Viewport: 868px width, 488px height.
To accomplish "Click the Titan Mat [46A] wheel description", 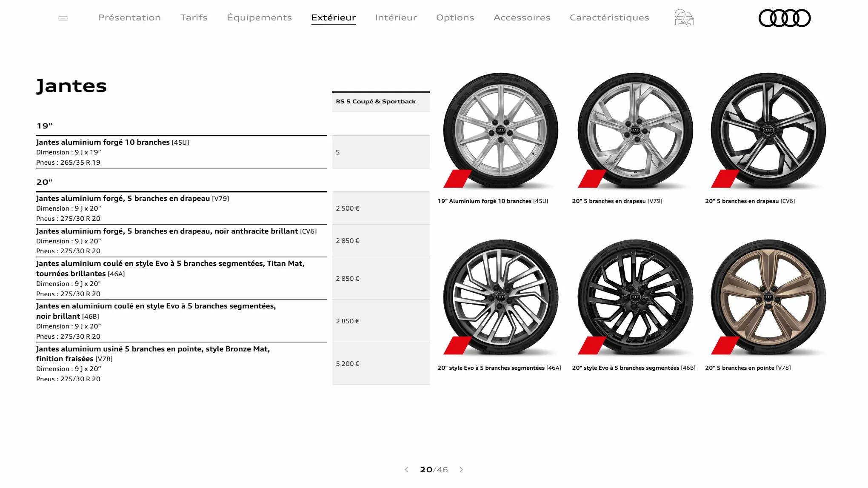I will 170,268.
